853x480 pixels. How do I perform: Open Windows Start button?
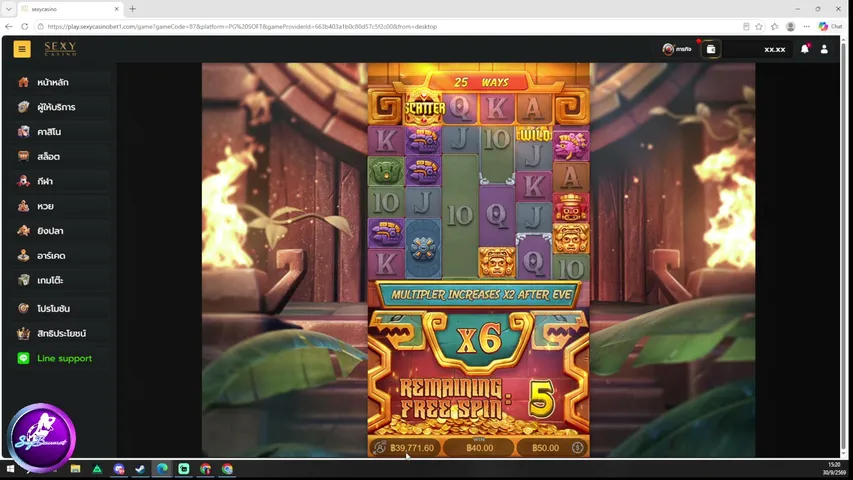point(10,469)
